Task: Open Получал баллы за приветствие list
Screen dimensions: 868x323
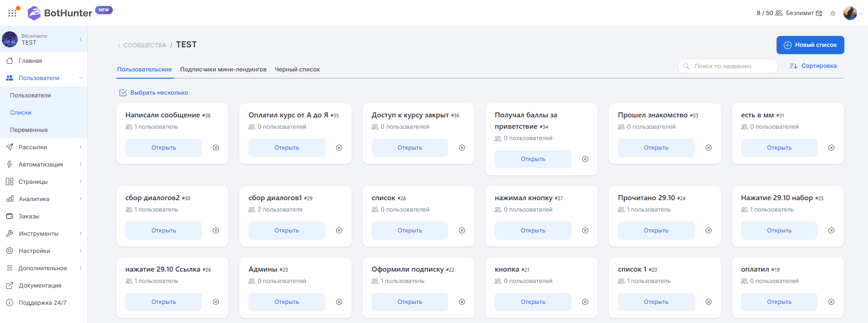Action: (x=533, y=159)
